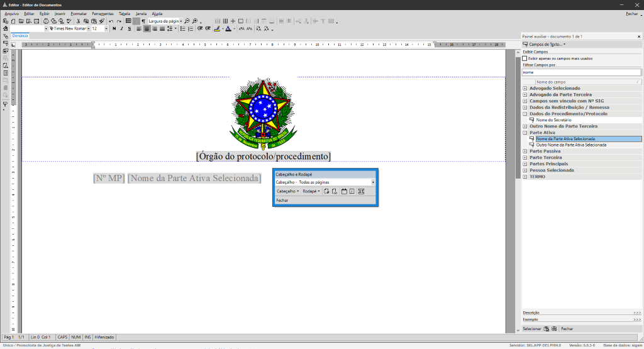Select 'Nome do Secretário' field
The width and height of the screenshot is (644, 349).
(553, 120)
